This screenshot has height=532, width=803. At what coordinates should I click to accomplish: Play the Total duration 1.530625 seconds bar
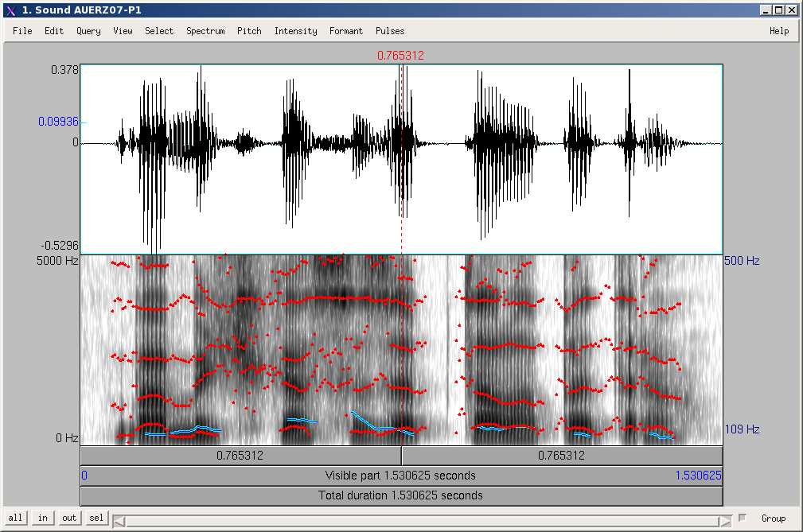(401, 495)
